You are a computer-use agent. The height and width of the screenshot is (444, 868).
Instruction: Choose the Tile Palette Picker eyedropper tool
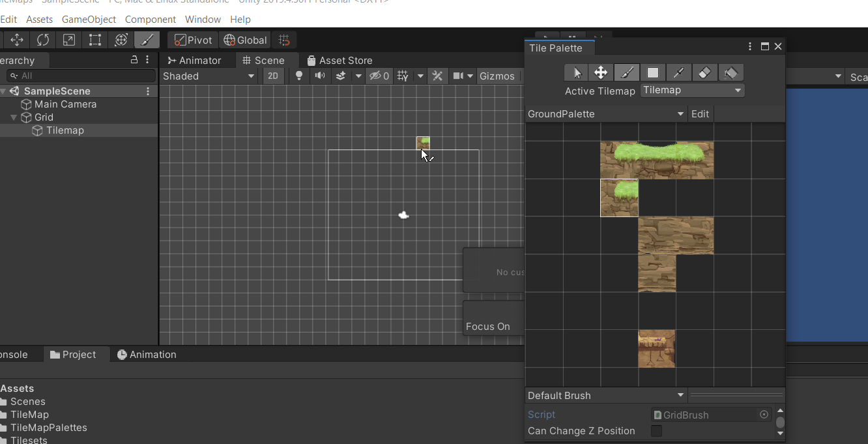coord(678,72)
